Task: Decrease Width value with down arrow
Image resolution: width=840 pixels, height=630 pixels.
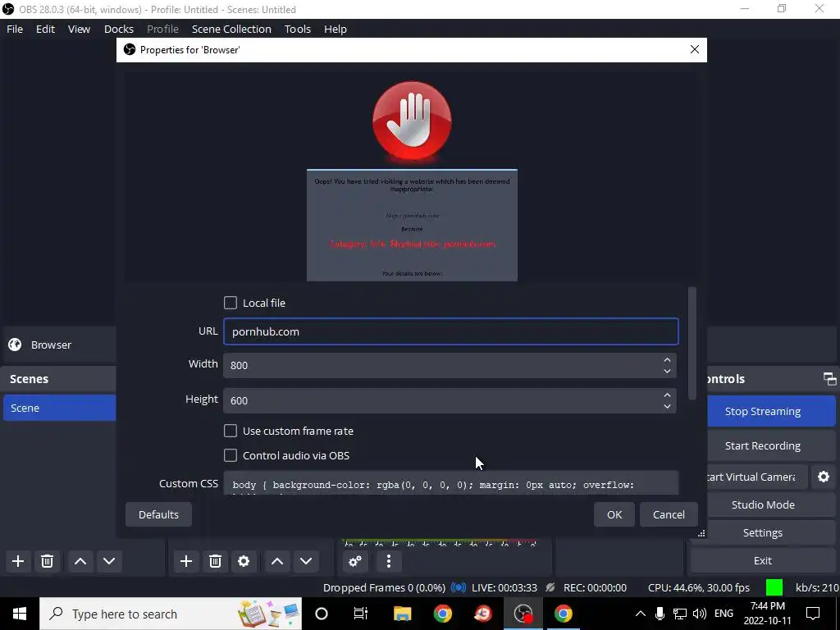Action: click(x=667, y=371)
